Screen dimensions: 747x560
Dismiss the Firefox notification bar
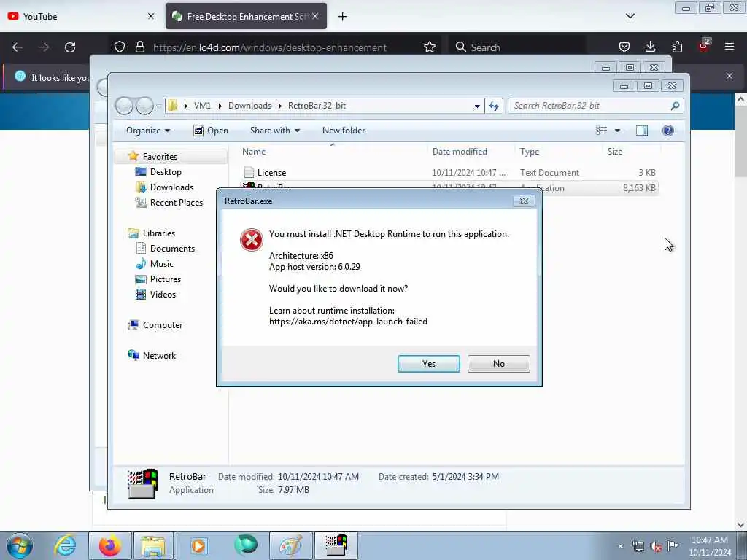pyautogui.click(x=729, y=76)
